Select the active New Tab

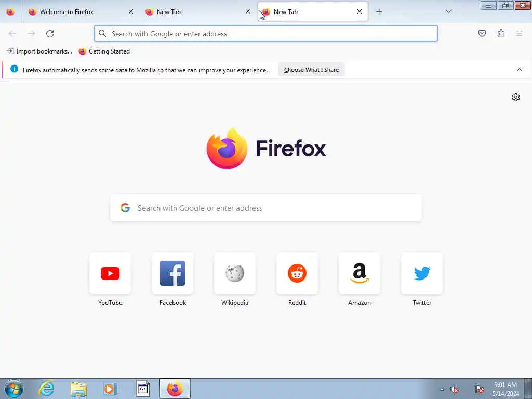point(313,11)
